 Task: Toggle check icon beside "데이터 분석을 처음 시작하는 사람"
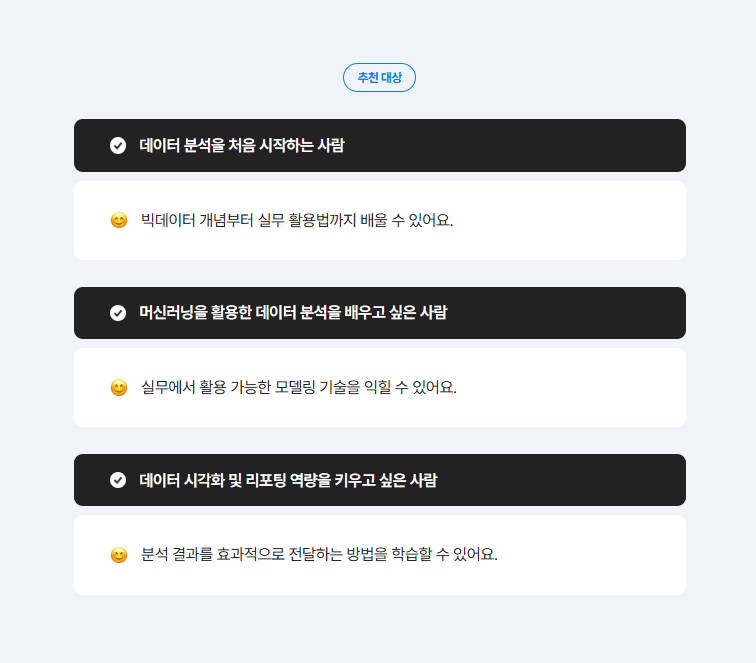tap(118, 146)
